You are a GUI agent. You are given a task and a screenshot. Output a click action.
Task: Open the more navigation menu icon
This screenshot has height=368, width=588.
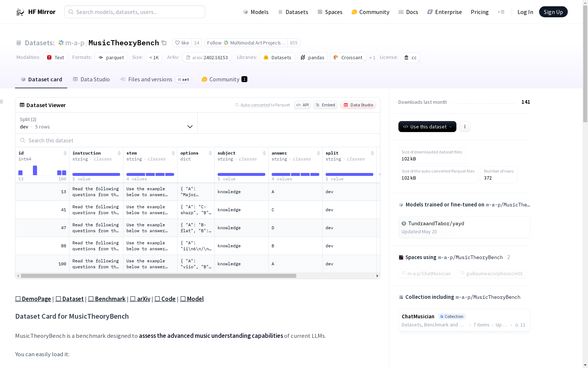[x=501, y=12]
